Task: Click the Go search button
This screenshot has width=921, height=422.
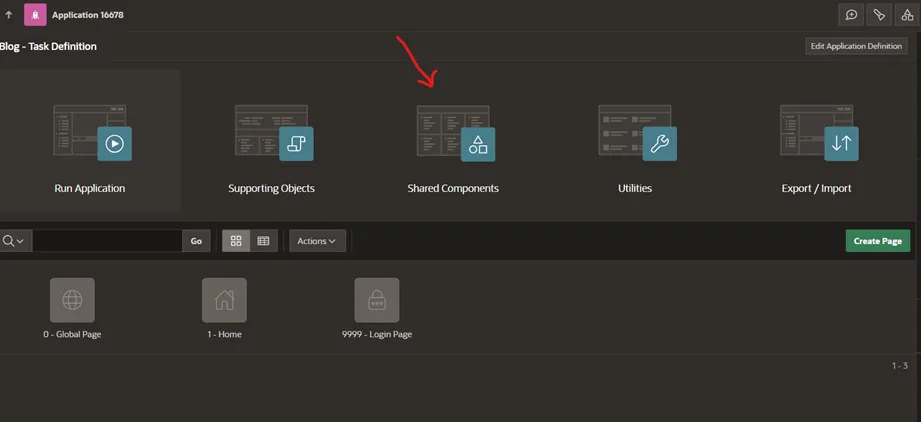Action: pos(196,241)
